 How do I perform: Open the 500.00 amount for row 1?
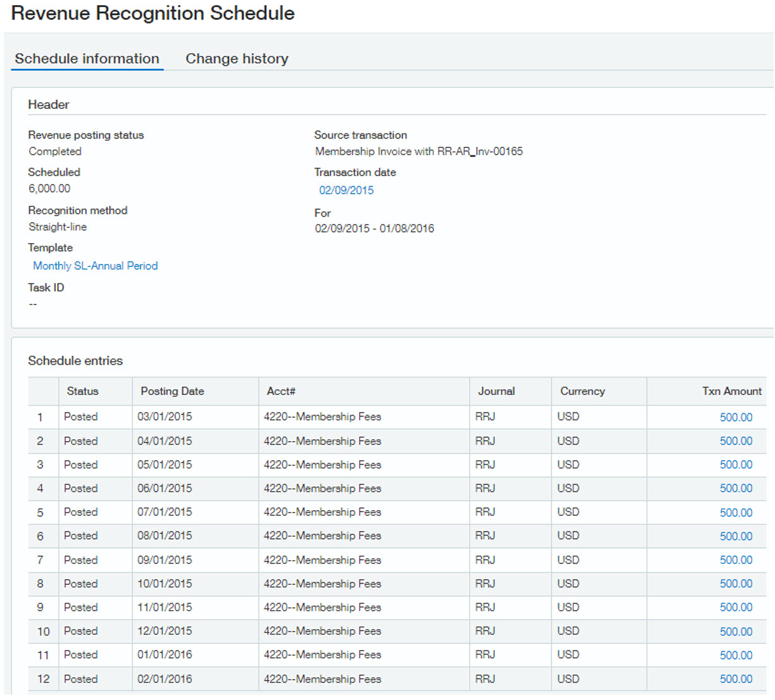[736, 417]
